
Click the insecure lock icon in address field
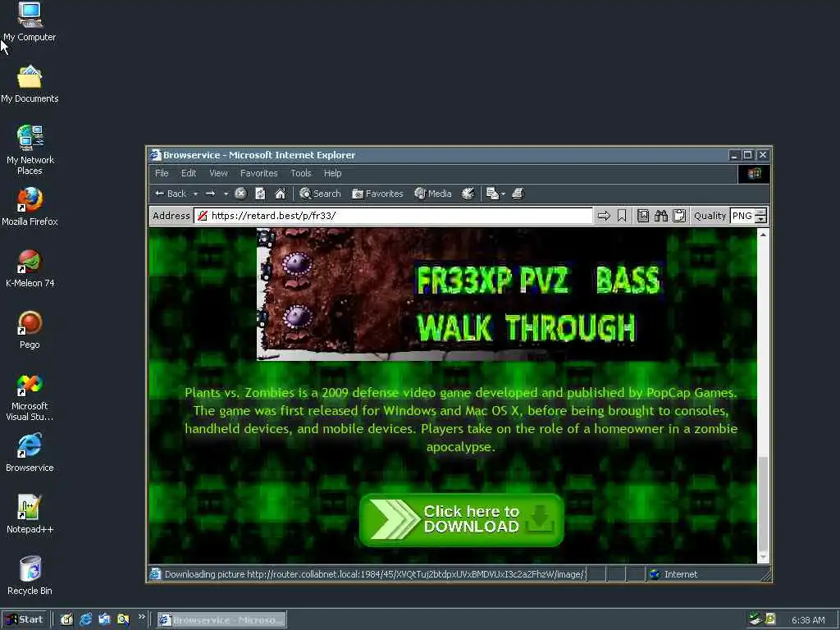coord(203,216)
